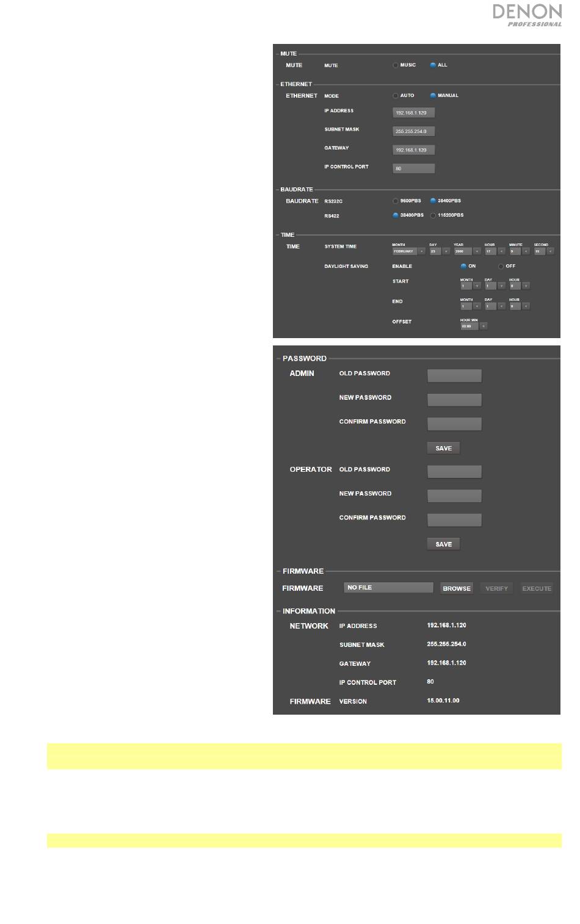The width and height of the screenshot is (580, 924).
Task: Choose 38400PBS for RS422 baudrate
Action: point(396,215)
